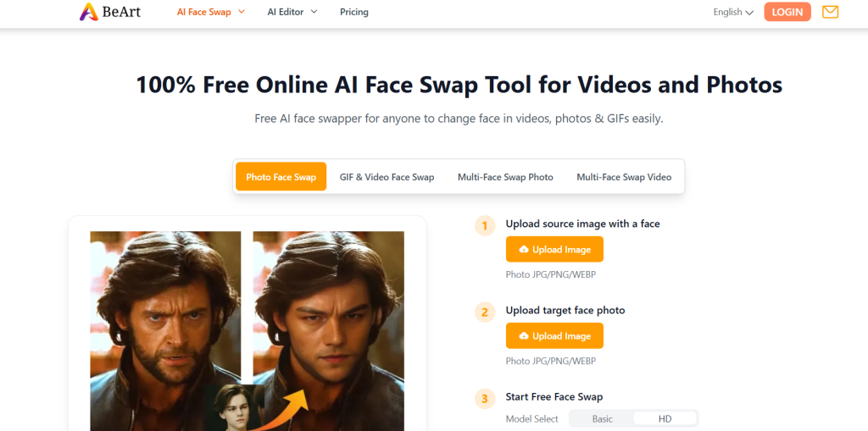The width and height of the screenshot is (868, 431).
Task: Click the BeArt logo icon
Action: (x=88, y=12)
